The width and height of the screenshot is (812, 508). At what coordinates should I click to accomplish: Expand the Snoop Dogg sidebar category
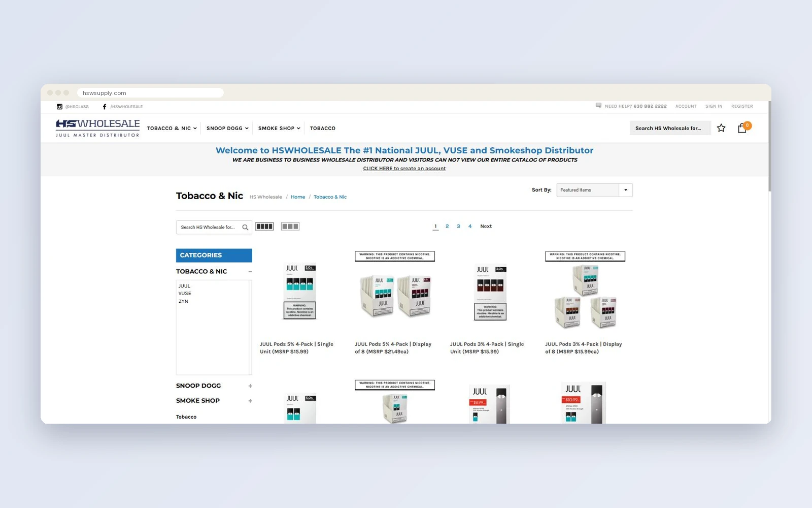tap(250, 386)
